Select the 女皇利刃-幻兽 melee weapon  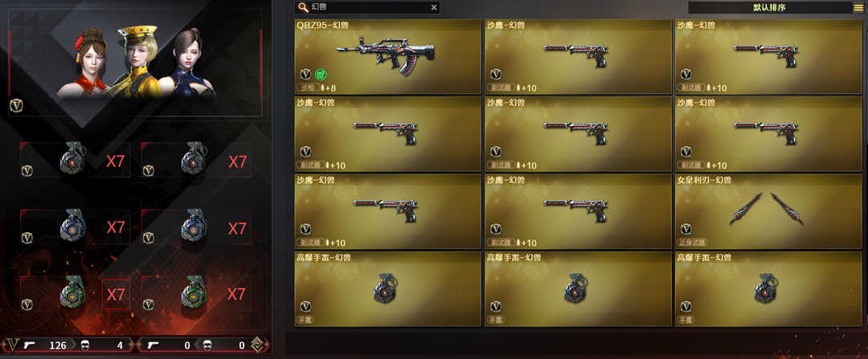(x=768, y=211)
